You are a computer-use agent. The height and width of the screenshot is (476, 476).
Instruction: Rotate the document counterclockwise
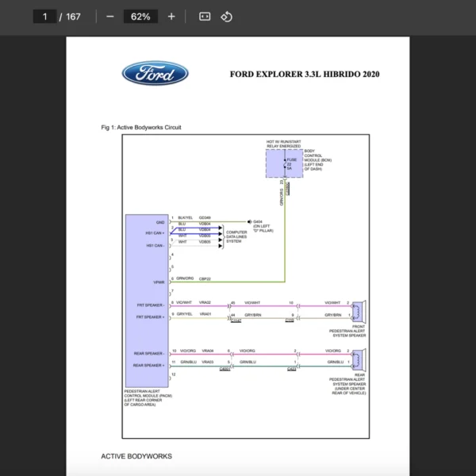[226, 17]
